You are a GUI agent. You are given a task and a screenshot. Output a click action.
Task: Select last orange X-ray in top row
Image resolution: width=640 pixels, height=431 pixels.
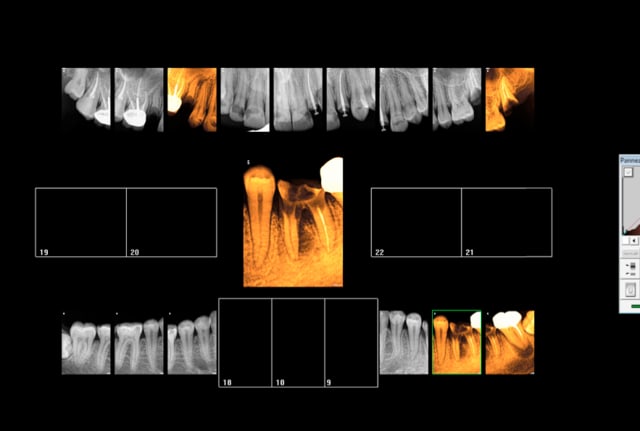510,99
